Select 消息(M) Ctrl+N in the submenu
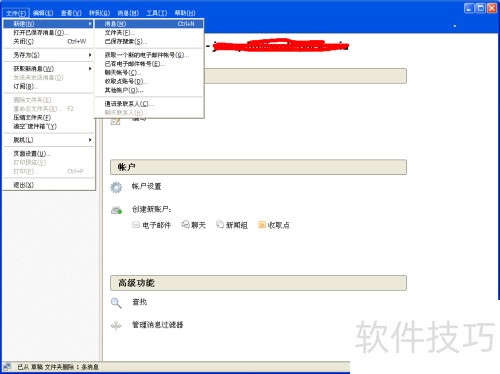500x374 pixels. pos(149,24)
